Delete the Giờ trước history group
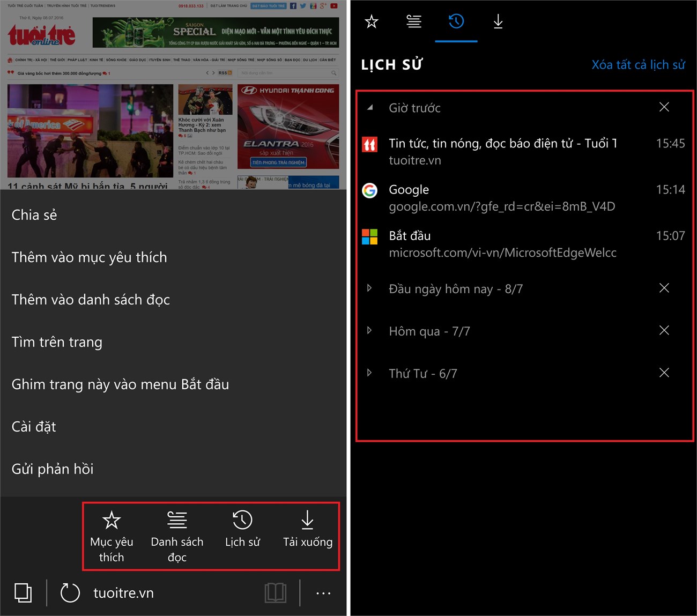Screen dimensions: 697x616 [664, 107]
